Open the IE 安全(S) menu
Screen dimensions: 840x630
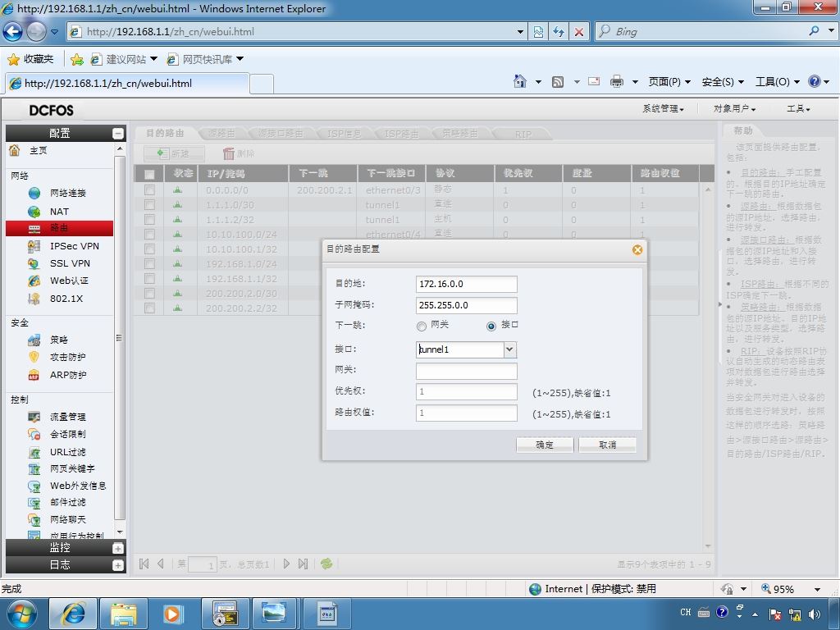[x=723, y=81]
